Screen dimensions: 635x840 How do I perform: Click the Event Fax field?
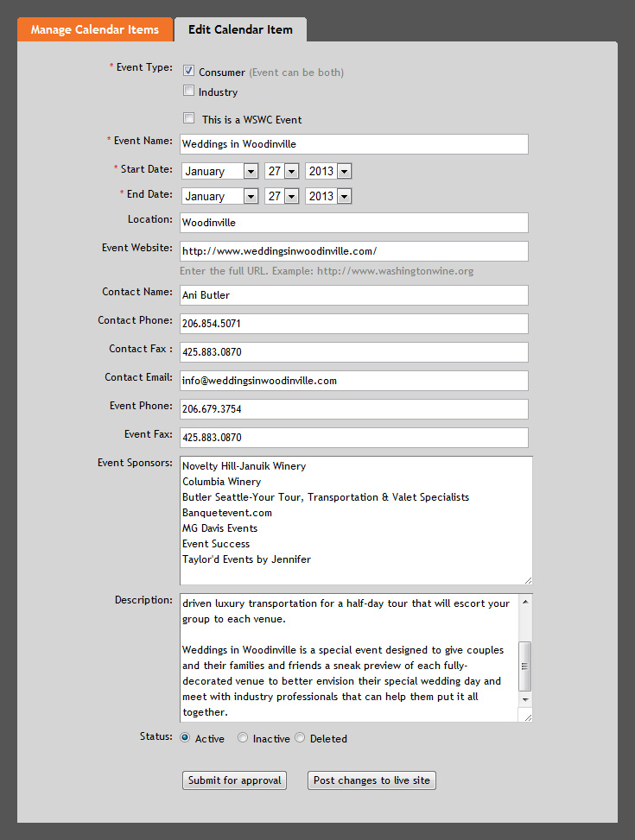354,438
